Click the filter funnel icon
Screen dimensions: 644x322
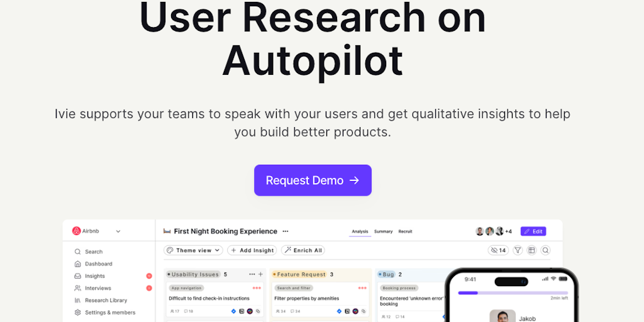point(518,250)
